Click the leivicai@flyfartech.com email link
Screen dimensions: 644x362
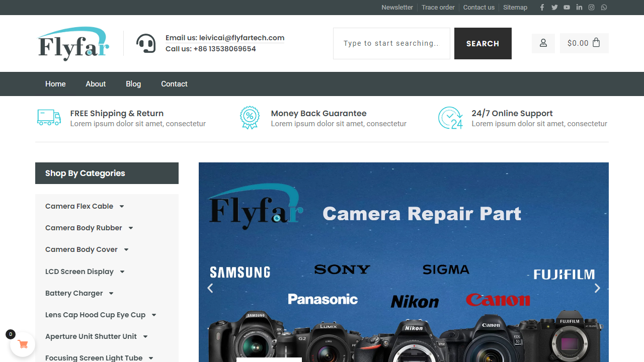[242, 38]
